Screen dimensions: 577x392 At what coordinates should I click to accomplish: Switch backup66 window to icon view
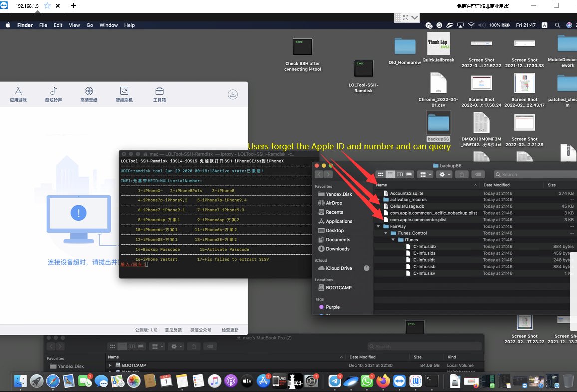[381, 174]
